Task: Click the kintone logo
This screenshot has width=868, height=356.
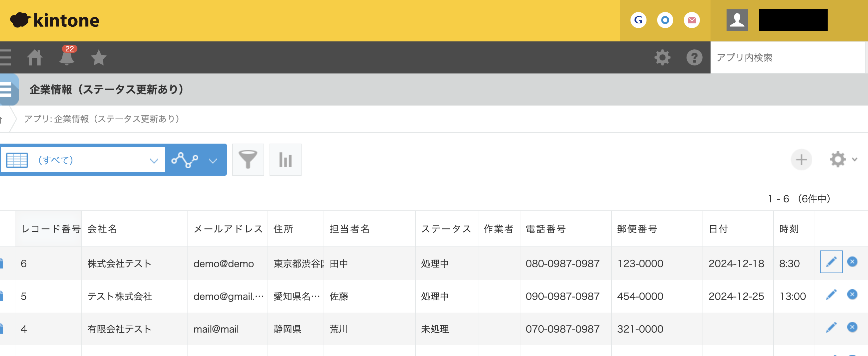Action: click(x=55, y=20)
